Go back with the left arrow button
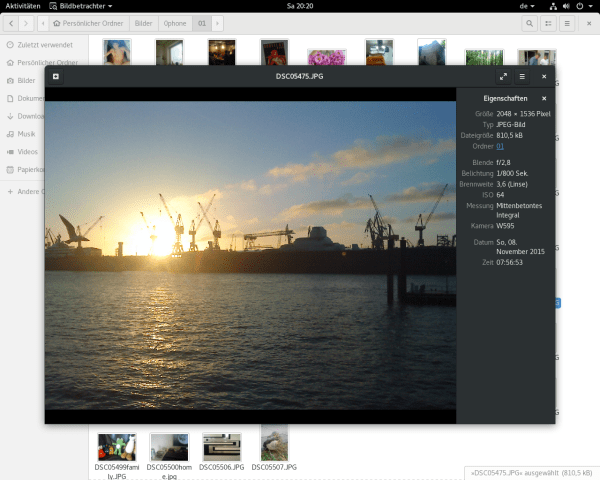This screenshot has height=480, width=600. (10, 22)
